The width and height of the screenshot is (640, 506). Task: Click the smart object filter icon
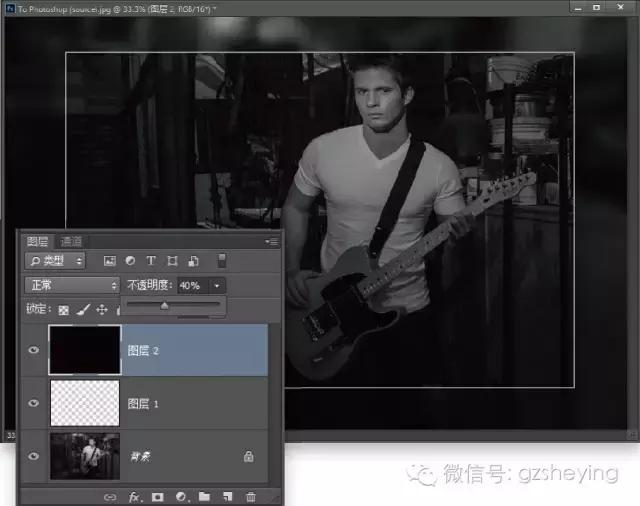[x=193, y=261]
